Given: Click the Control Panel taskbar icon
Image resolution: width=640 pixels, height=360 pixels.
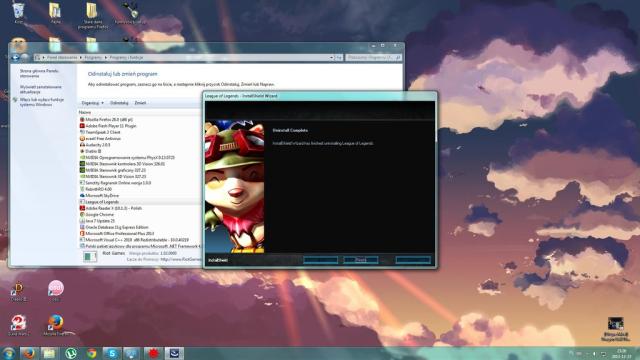Looking at the screenshot, I should (132, 353).
